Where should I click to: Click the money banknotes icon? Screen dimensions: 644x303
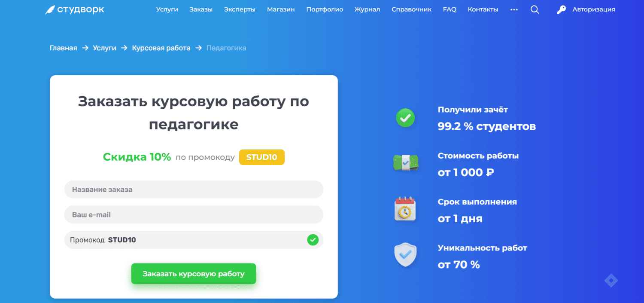coord(405,163)
